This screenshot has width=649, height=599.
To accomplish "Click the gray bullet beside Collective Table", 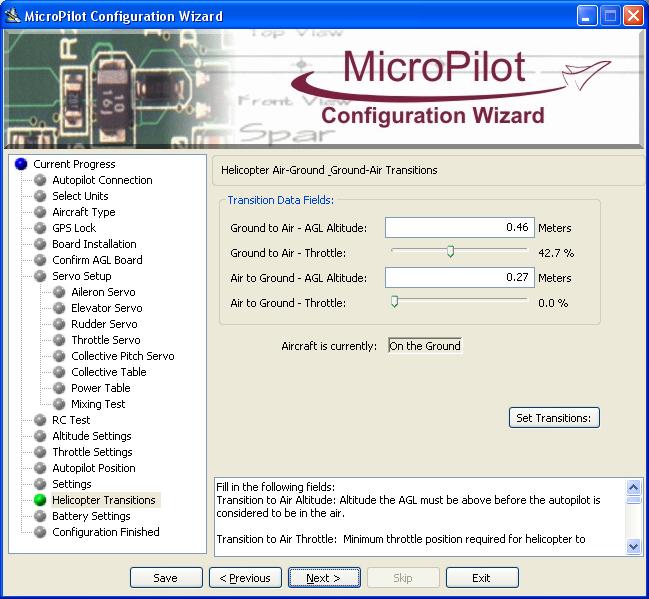I will pos(59,372).
